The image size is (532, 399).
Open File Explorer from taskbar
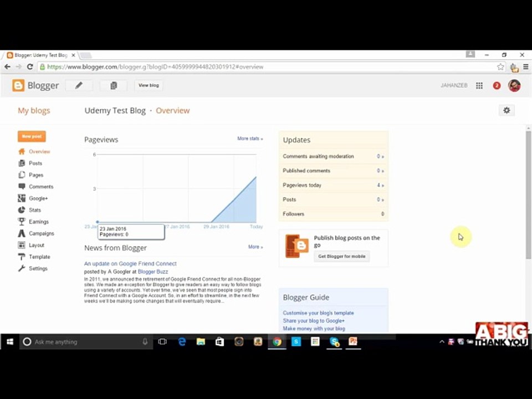click(x=201, y=342)
